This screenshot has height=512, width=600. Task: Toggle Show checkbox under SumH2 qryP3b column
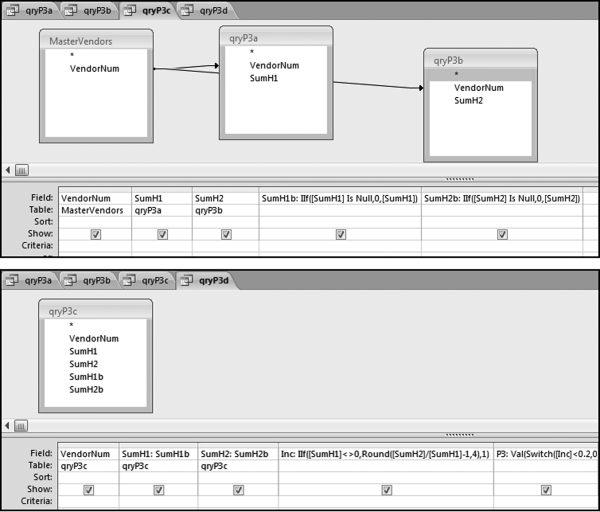pos(226,234)
